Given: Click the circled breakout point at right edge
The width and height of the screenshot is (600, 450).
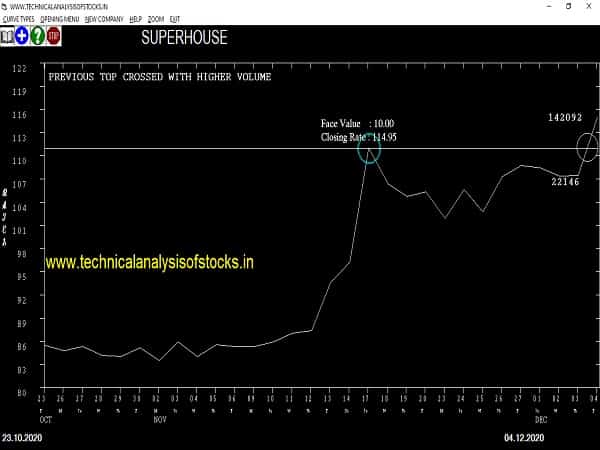Looking at the screenshot, I should pyautogui.click(x=587, y=149).
